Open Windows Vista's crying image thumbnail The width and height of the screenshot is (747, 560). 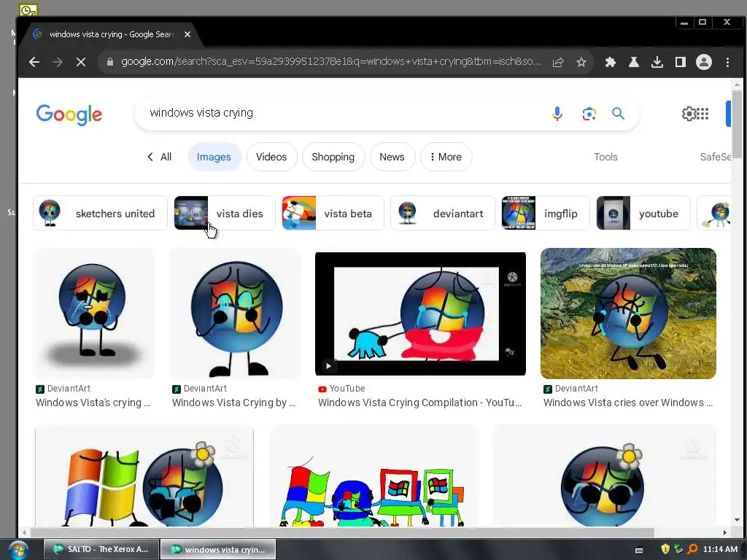[93, 314]
